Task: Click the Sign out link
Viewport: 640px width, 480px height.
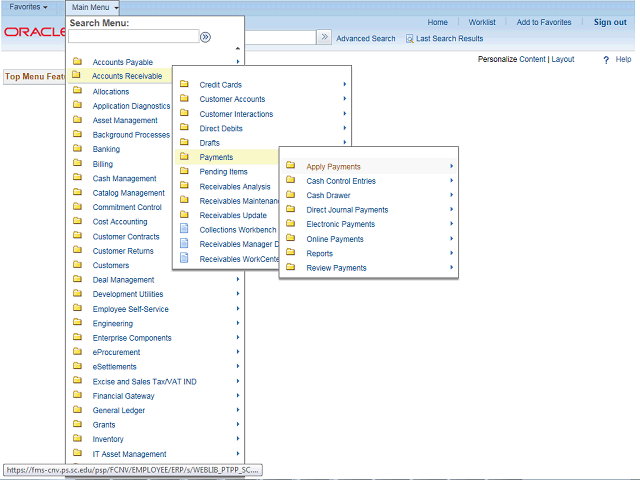Action: pyautogui.click(x=610, y=22)
